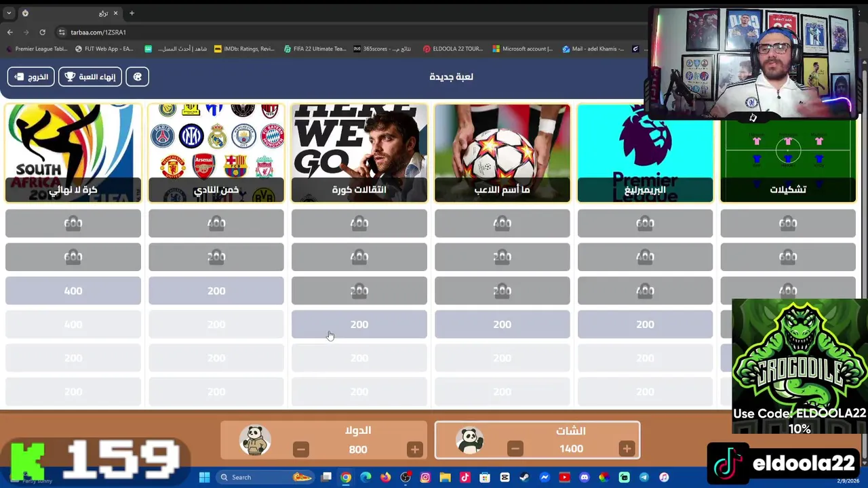868x488 pixels.
Task: Open the Windows Start menu
Action: (x=204, y=477)
